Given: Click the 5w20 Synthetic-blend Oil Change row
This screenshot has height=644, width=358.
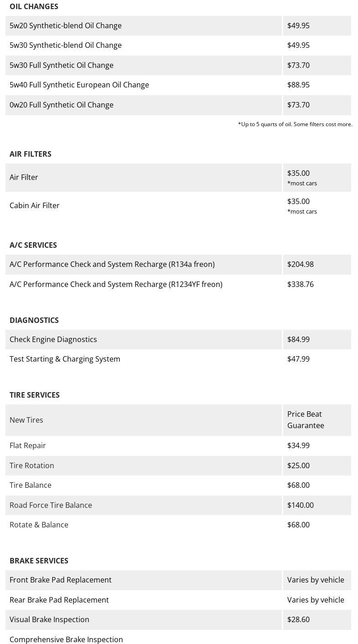Looking at the screenshot, I should tap(66, 26).
